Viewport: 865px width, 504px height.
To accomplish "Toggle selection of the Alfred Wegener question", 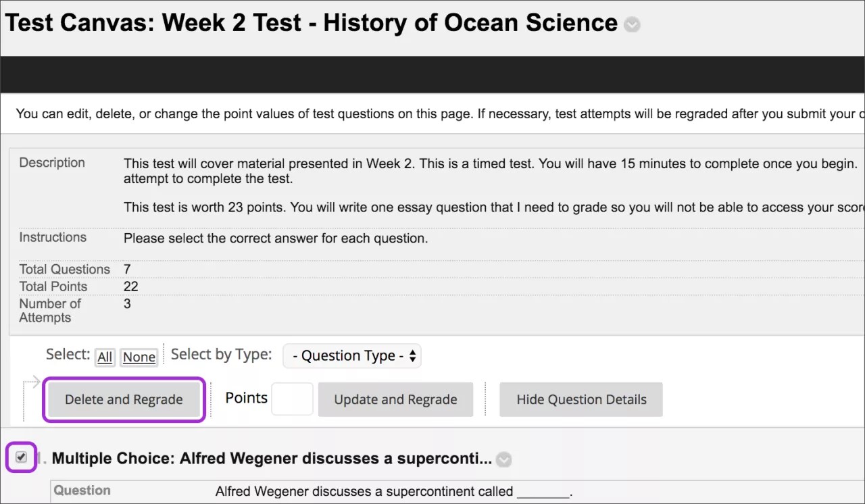I will point(21,457).
